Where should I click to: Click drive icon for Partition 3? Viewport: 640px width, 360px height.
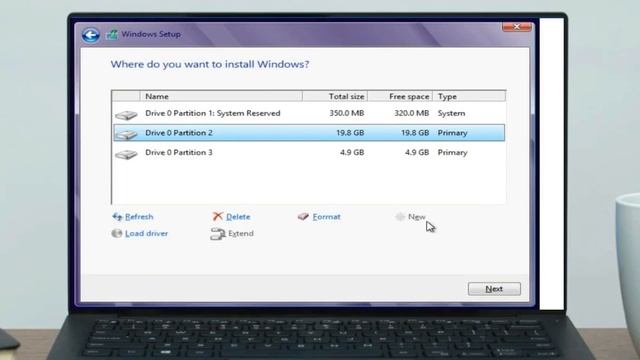[x=126, y=154]
